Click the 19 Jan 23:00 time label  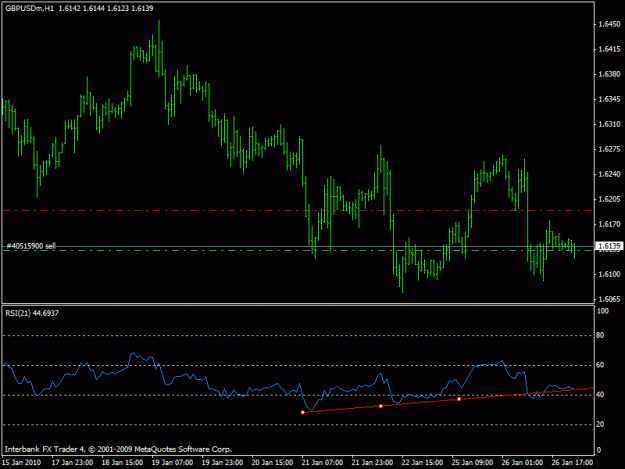[222, 463]
